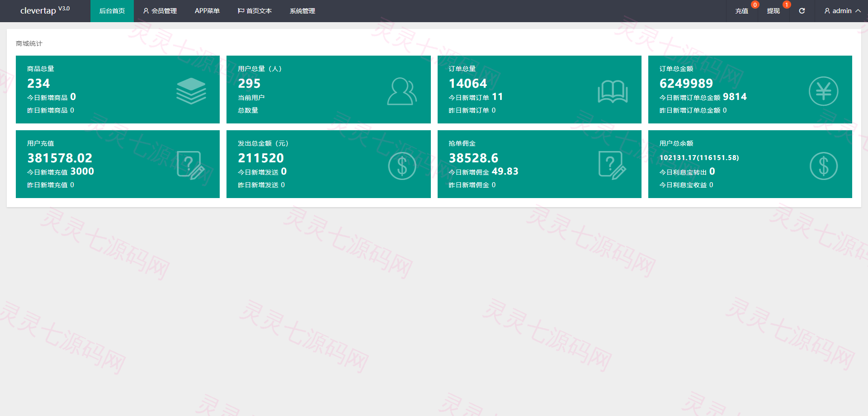Click the 今日新增佣金 49.83 text
The width and height of the screenshot is (868, 416).
(x=483, y=171)
